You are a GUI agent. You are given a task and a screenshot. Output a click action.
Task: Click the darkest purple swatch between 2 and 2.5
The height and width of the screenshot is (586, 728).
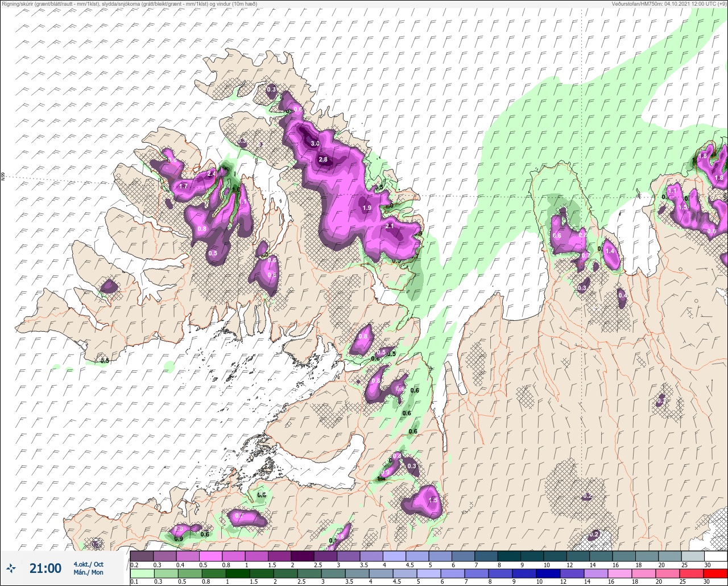point(302,556)
